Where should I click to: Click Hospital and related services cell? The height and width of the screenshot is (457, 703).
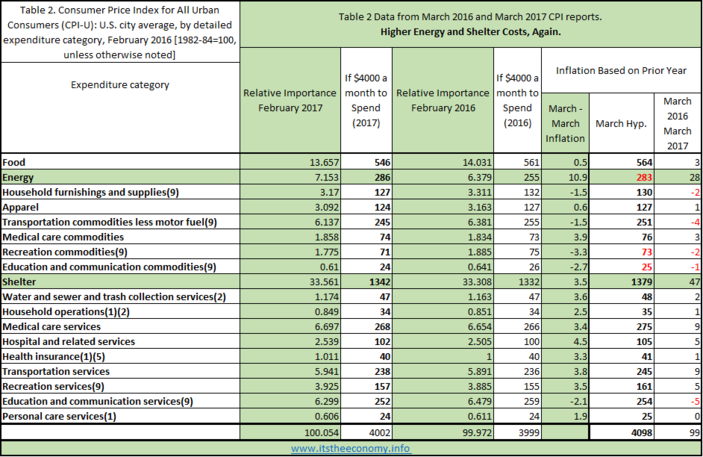(x=69, y=341)
